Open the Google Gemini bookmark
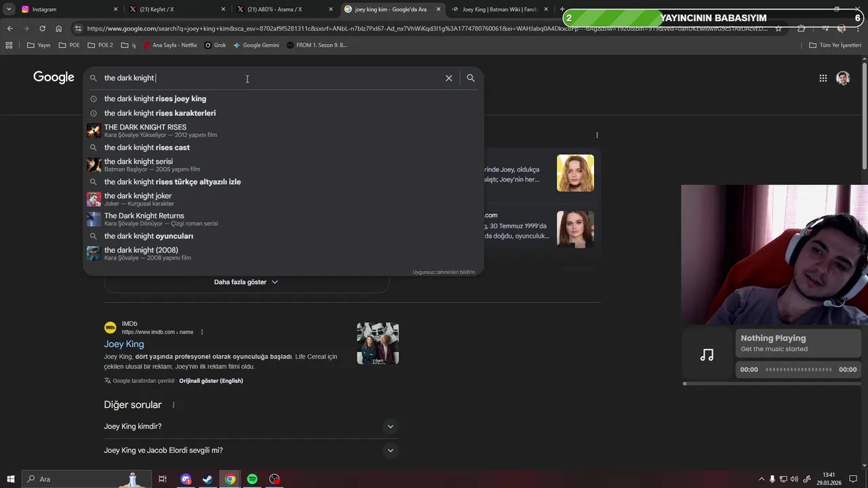 pos(256,45)
